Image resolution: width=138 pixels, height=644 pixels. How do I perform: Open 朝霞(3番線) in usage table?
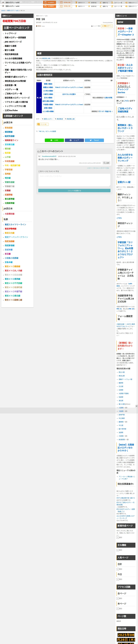pyautogui.click(x=48, y=84)
